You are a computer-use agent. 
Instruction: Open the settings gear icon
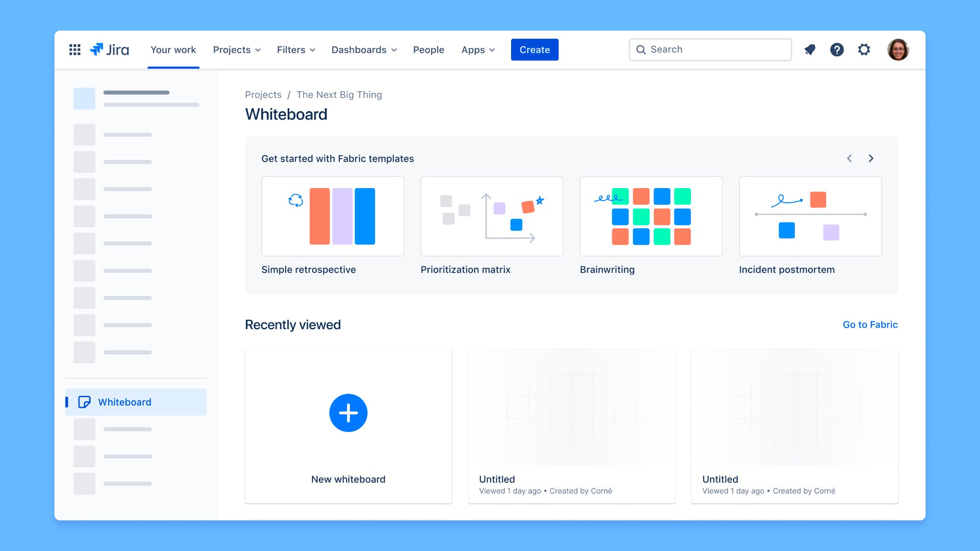pyautogui.click(x=864, y=49)
